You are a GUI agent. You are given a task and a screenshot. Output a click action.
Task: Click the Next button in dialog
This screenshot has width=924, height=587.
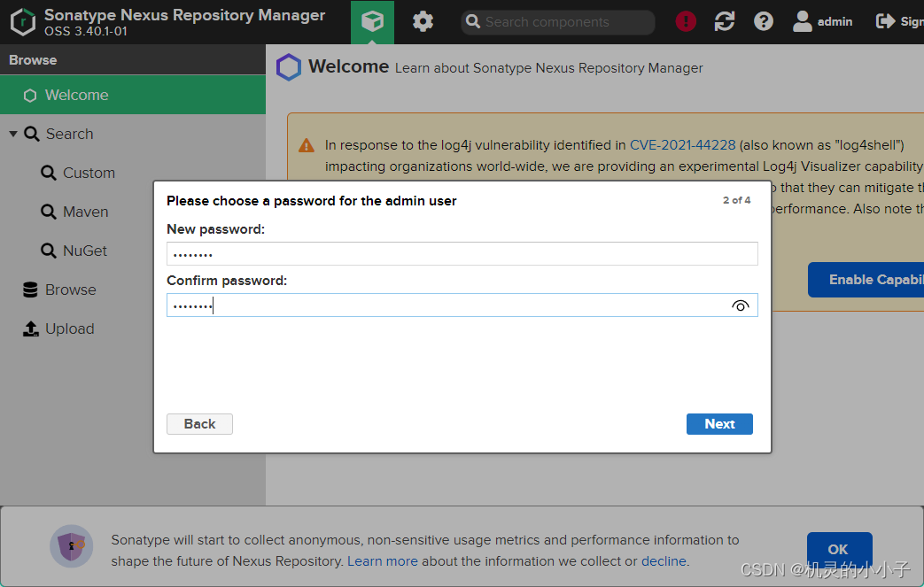pos(719,424)
